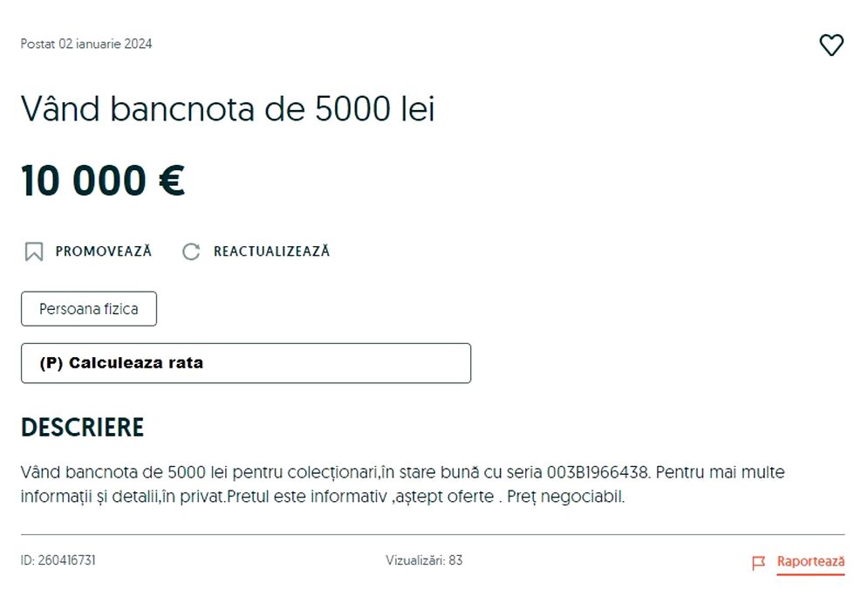868x611 pixels.
Task: Click the bookmark icon beside Promovează
Action: [34, 252]
